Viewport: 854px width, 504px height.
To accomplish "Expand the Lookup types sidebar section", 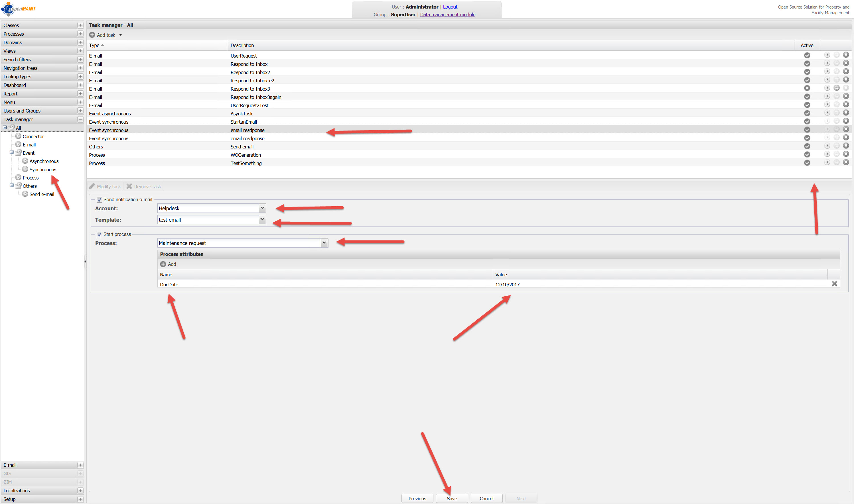I will click(80, 77).
